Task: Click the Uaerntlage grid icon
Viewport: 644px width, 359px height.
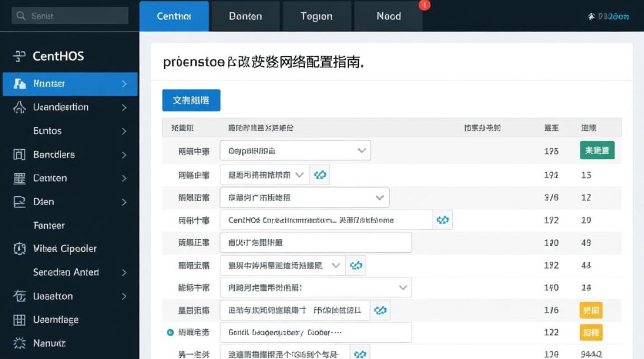Action: [19, 320]
